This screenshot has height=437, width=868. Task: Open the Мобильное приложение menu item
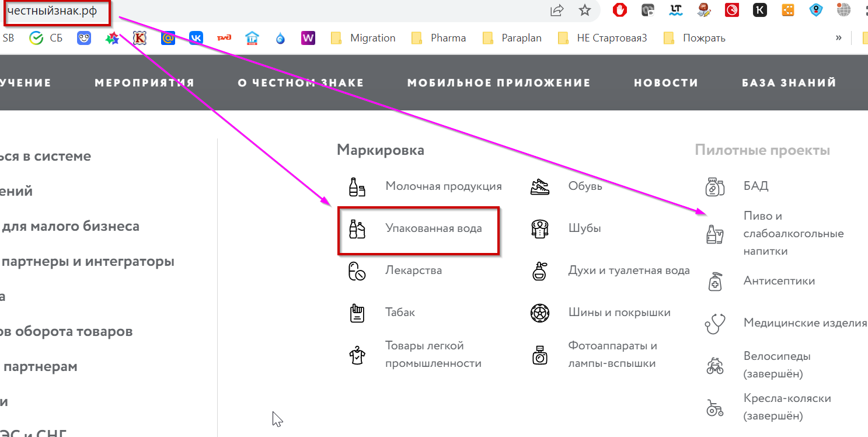coord(499,83)
